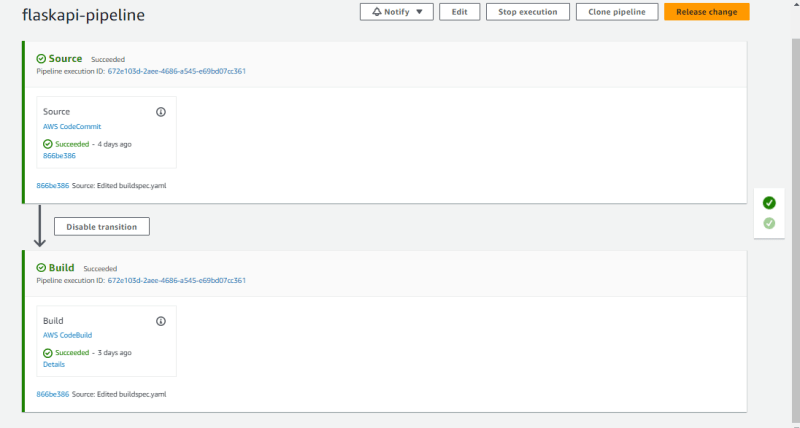Open Build stage pipeline execution ID link
800x428 pixels.
[x=177, y=281]
